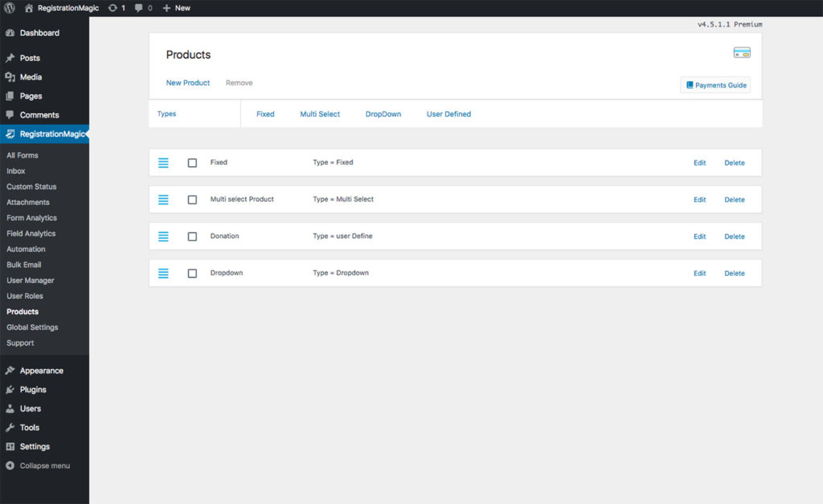Open the comments bubble icon in admin bar
Viewport: 823px width, 504px height.
click(140, 8)
